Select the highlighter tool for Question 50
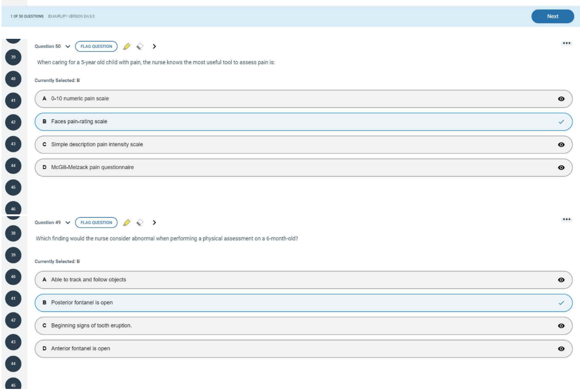580x392 pixels. pyautogui.click(x=127, y=46)
